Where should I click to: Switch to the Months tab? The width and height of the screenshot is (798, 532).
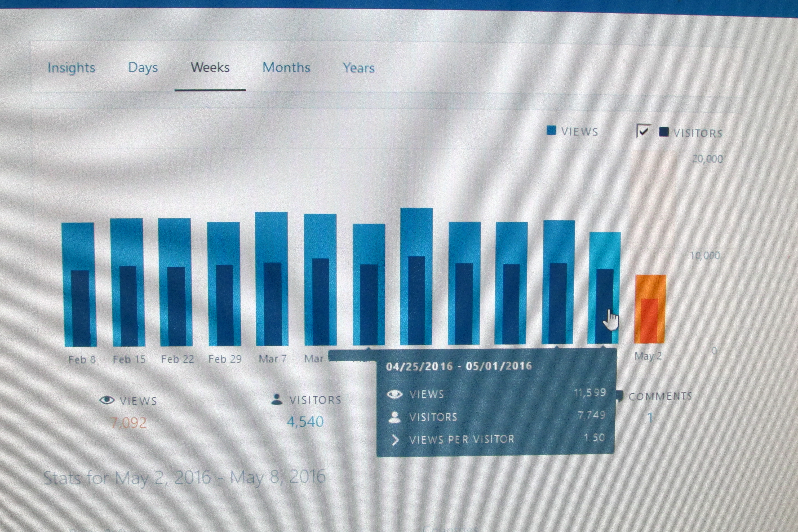coord(286,68)
